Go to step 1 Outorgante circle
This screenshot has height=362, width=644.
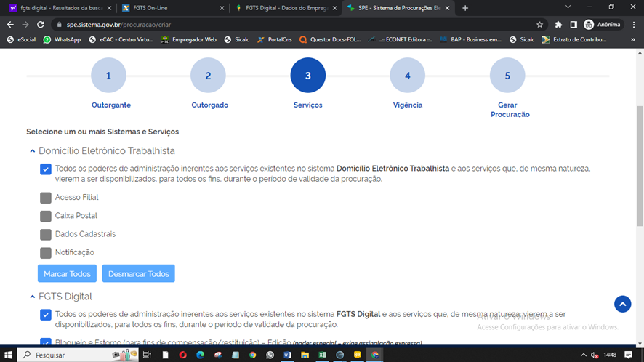108,76
